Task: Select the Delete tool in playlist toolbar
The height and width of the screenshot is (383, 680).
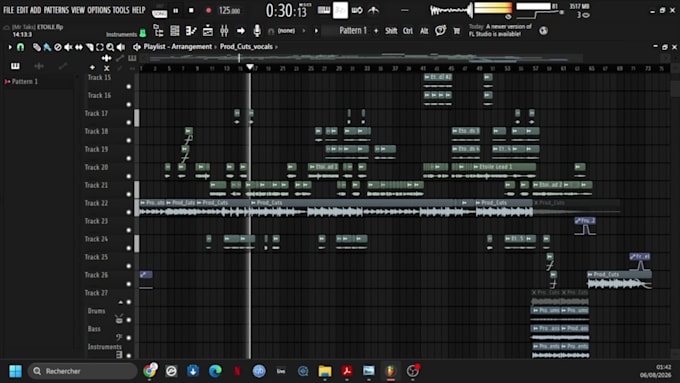Action: point(58,47)
